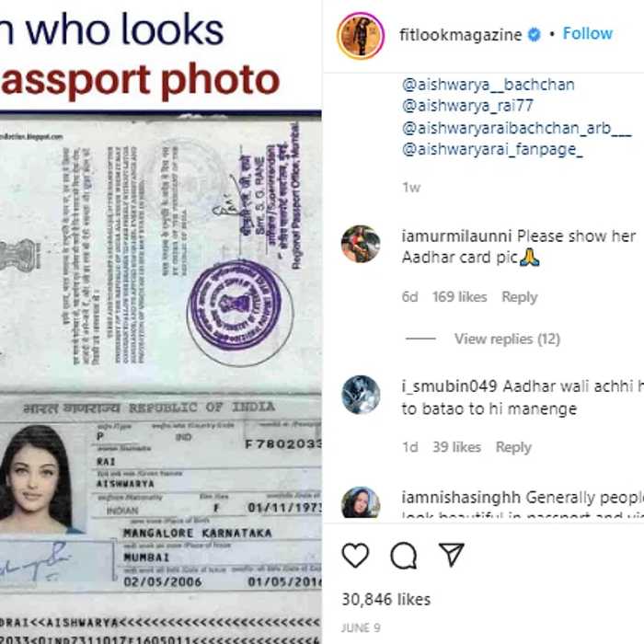Open iamnishasinghh's profile avatar
This screenshot has height=644, width=644.
[x=361, y=502]
